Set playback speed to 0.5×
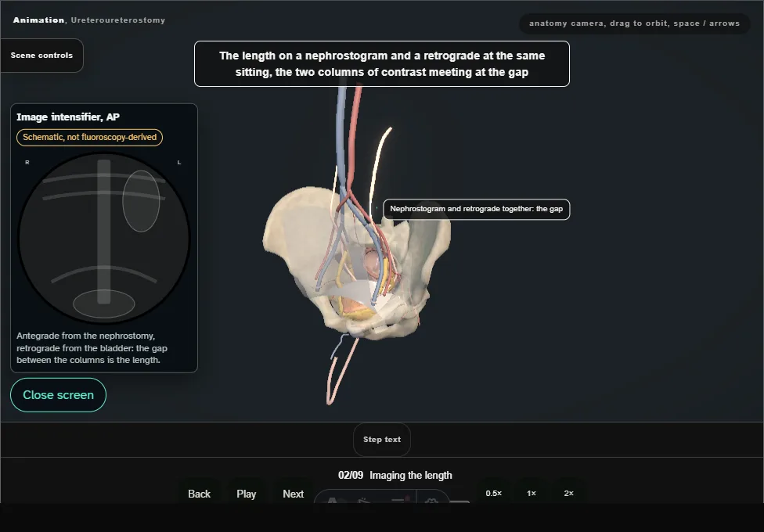 point(494,493)
